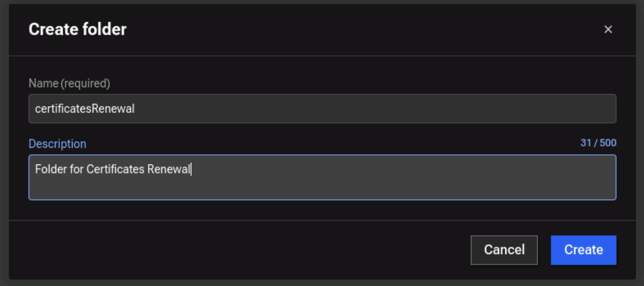
Task: Click the word "Renewal" in the description
Action: point(168,169)
